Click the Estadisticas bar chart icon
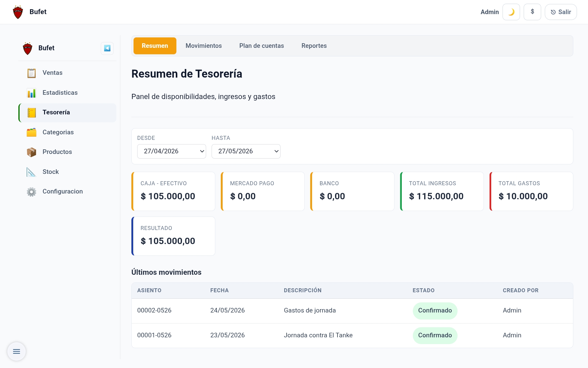 click(32, 93)
